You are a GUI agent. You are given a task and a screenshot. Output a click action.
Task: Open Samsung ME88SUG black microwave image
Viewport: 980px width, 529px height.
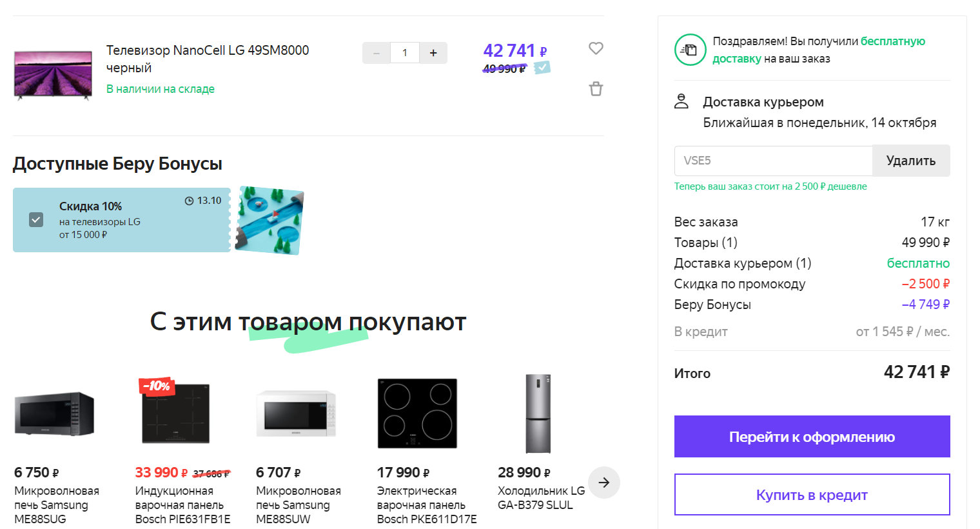pos(54,414)
